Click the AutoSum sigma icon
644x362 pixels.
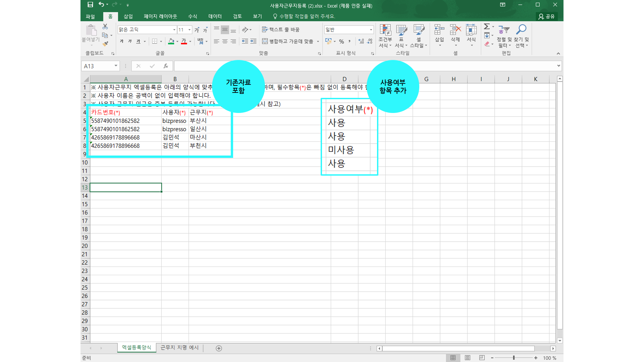click(487, 26)
